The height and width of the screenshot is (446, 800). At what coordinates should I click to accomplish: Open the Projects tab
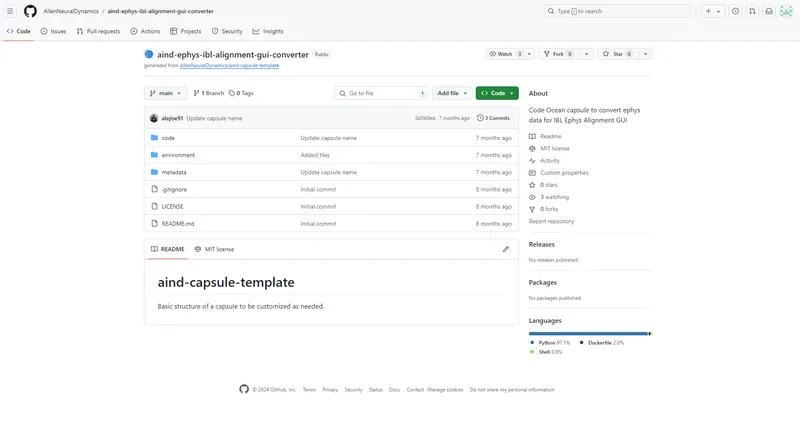click(186, 31)
